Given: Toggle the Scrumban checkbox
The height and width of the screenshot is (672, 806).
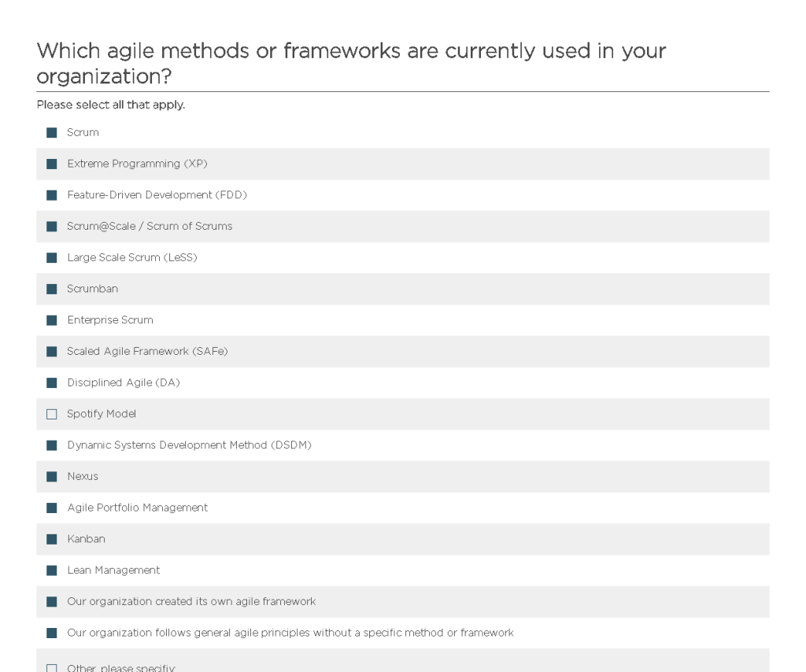Looking at the screenshot, I should (x=51, y=289).
